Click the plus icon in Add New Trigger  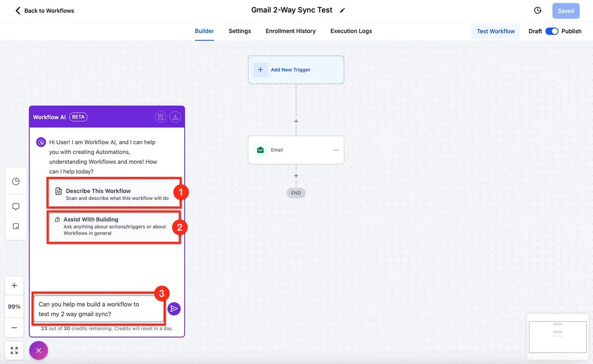[x=260, y=70]
